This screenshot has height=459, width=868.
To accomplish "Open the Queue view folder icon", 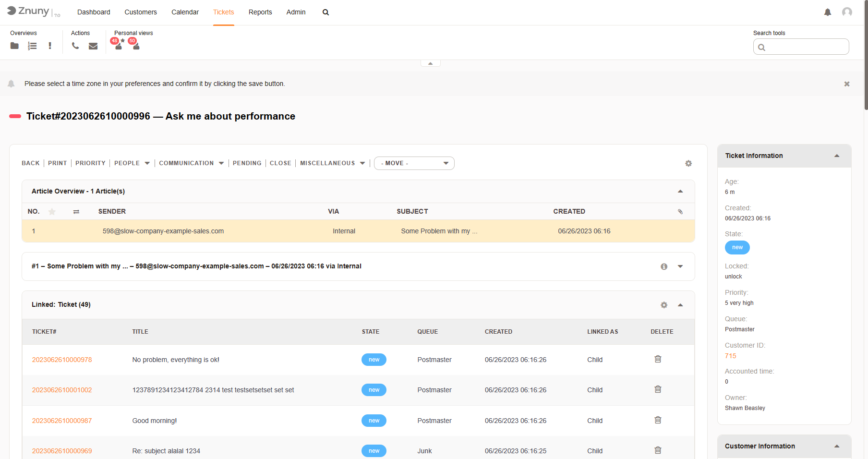I will pyautogui.click(x=14, y=46).
